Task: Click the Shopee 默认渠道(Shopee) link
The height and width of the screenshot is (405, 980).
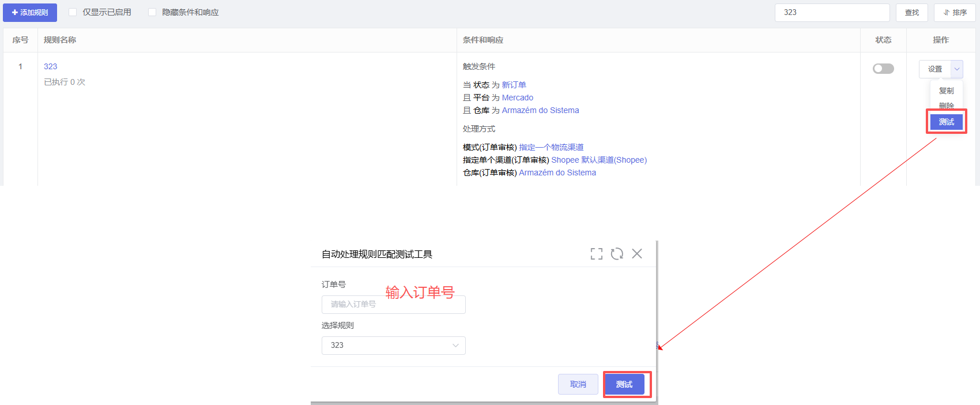Action: coord(599,160)
